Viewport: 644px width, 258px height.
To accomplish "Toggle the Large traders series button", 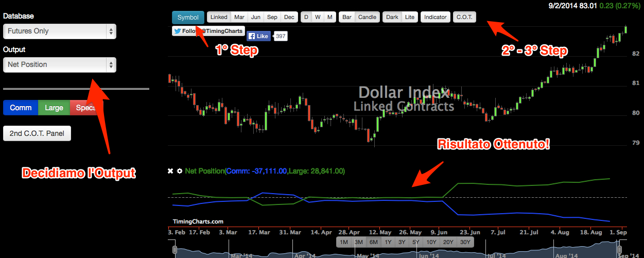I will [54, 108].
